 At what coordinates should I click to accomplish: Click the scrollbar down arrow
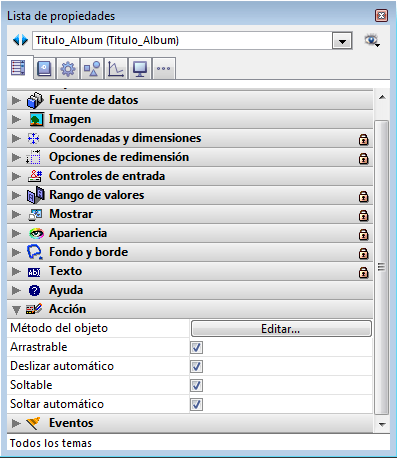(x=382, y=424)
